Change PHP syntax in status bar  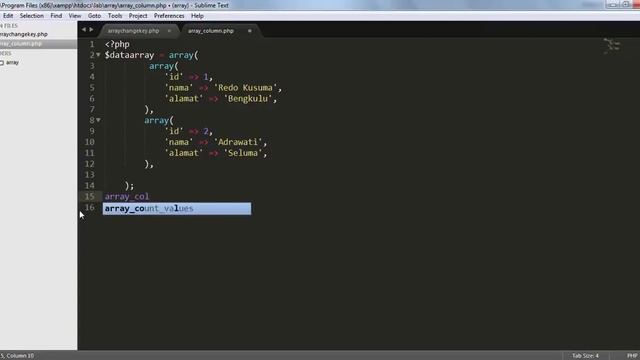click(x=632, y=356)
